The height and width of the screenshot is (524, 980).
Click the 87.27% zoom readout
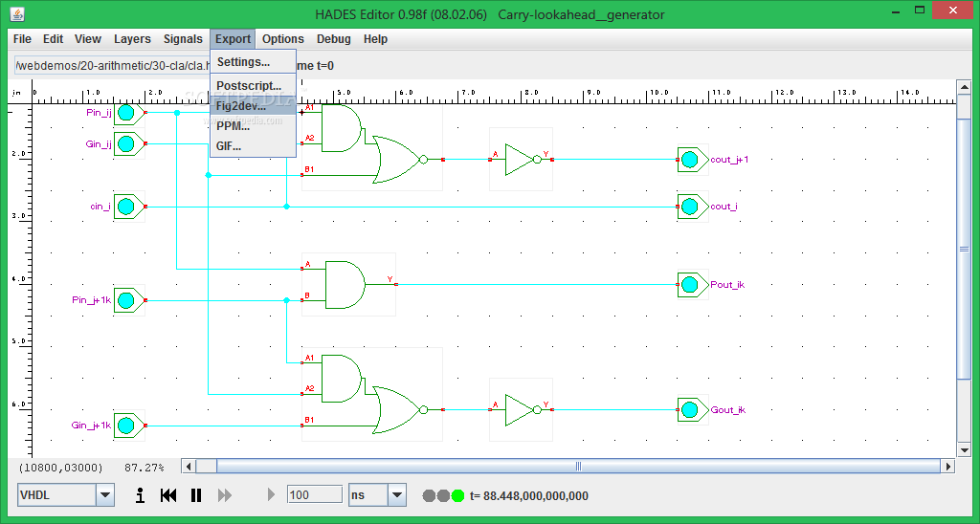(x=144, y=468)
